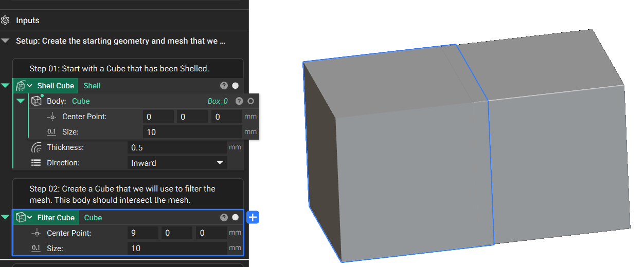Edit Filter Cube Center X field 9
644x267 pixels.
pos(143,233)
